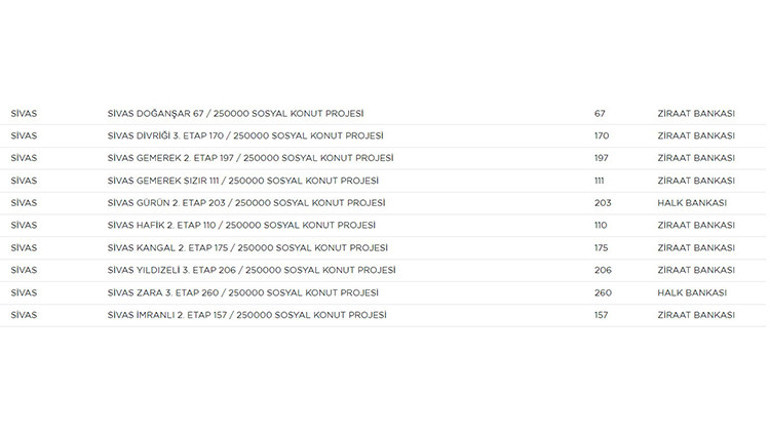This screenshot has width=770, height=433.
Task: Click the Sivas Doğanşar 67 project name
Action: [234, 114]
